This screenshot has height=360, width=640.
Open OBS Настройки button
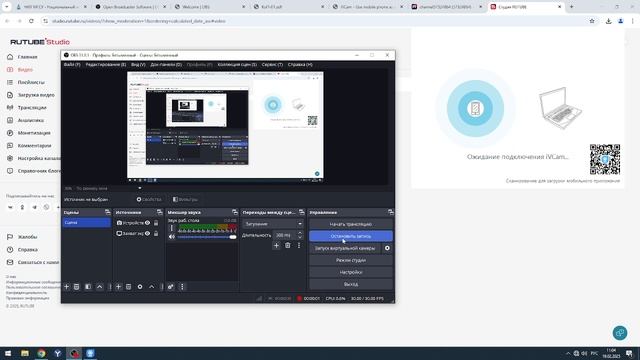point(351,272)
